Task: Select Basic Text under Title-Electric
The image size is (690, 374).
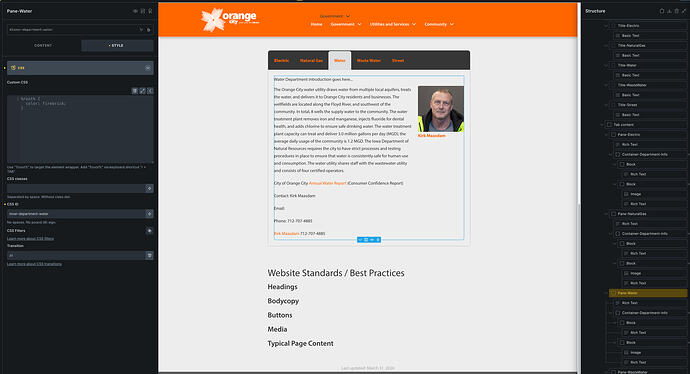Action: pos(650,36)
